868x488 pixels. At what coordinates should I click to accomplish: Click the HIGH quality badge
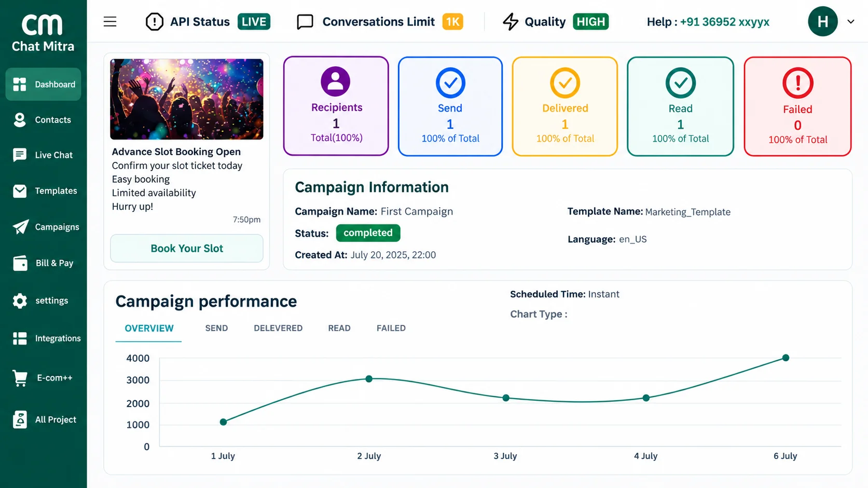591,22
